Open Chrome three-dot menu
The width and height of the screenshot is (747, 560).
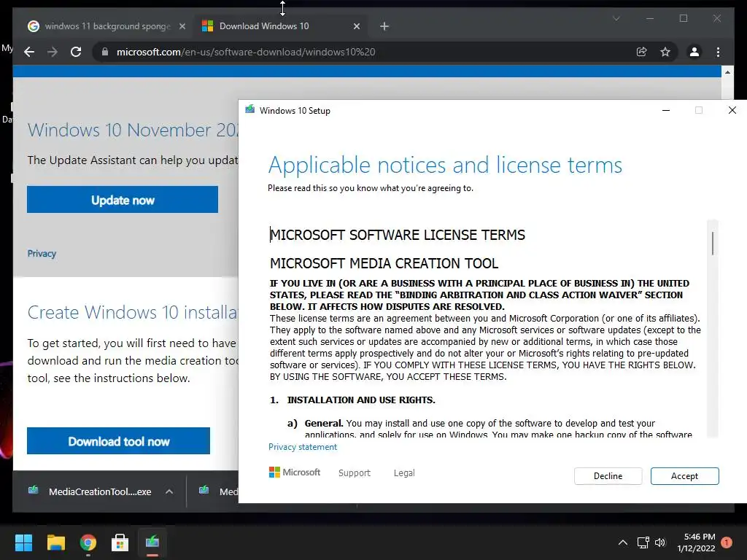point(718,52)
